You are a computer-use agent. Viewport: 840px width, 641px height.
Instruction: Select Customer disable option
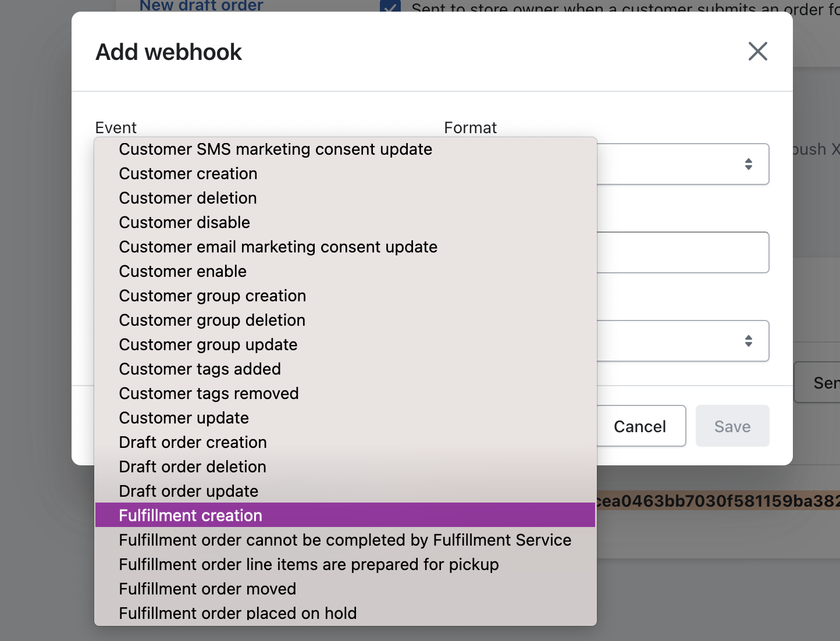(184, 223)
